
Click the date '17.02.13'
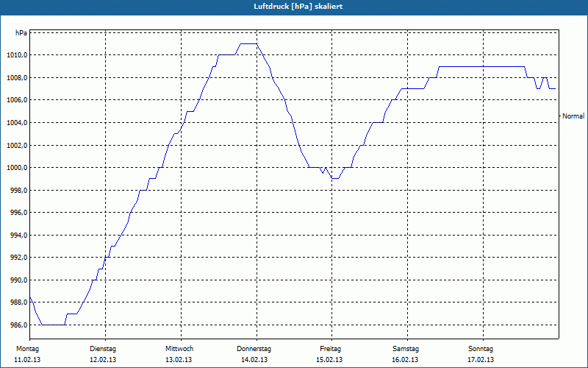tap(481, 360)
